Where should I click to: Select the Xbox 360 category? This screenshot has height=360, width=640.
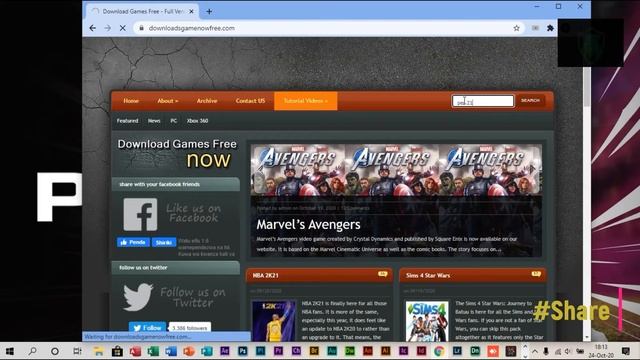tap(198, 121)
